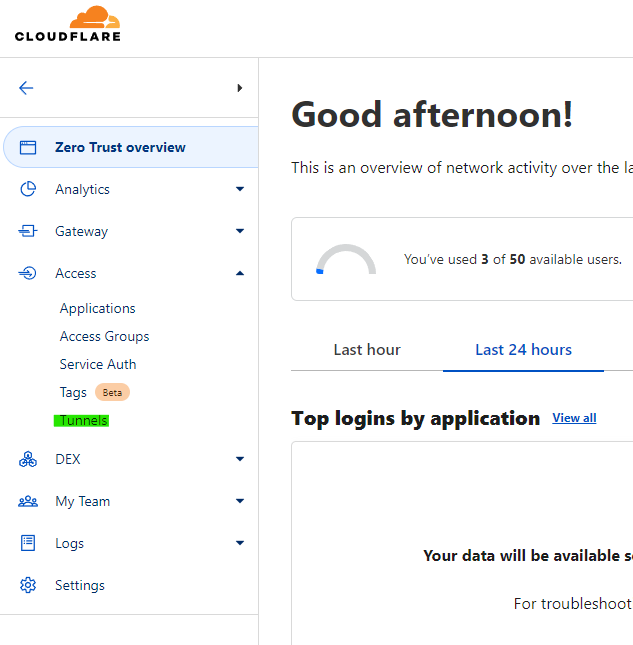
Task: Expand the account selector triangle arrow
Action: click(x=240, y=88)
